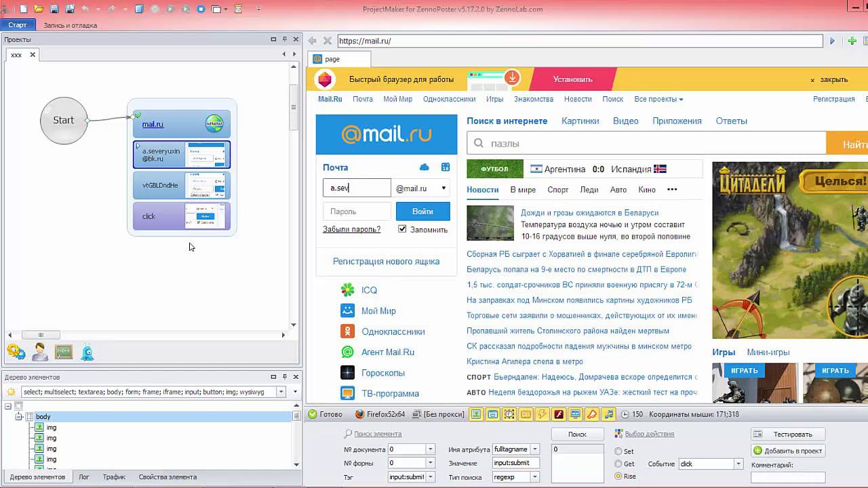Close the xxx project tab
Image resolution: width=868 pixels, height=488 pixels.
pos(32,55)
